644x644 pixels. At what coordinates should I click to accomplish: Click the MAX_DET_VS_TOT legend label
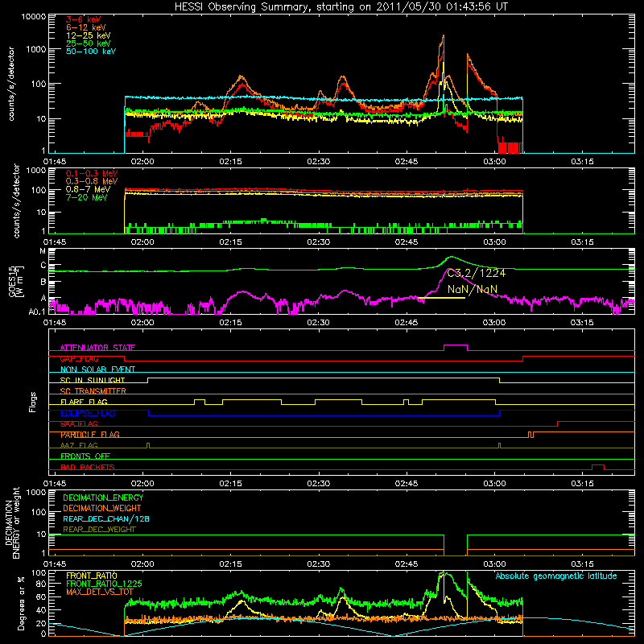pyautogui.click(x=100, y=592)
